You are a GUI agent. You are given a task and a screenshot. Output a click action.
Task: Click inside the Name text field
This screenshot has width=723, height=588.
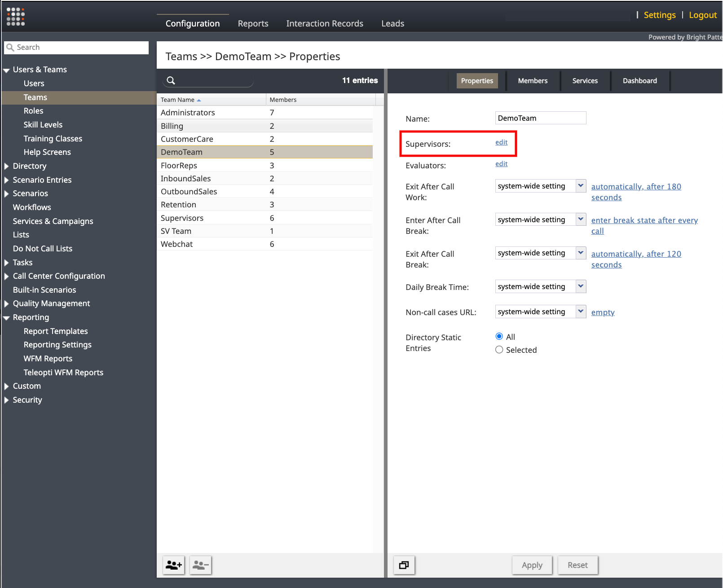coord(540,118)
